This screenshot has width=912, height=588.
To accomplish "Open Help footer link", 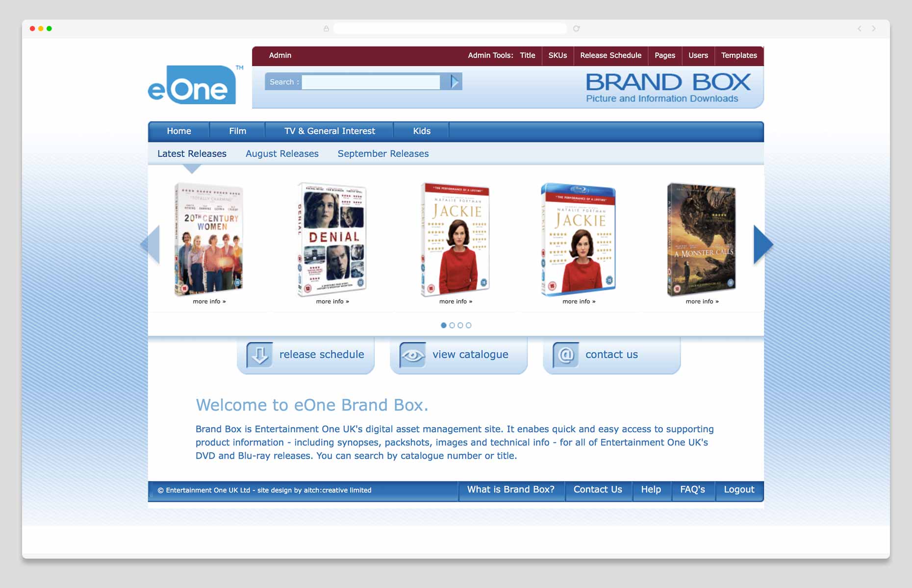I will click(651, 490).
